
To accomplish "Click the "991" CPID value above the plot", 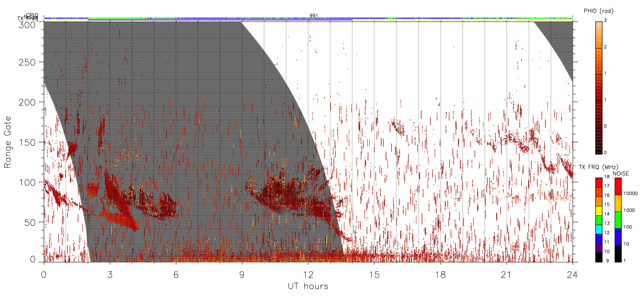I will (314, 16).
